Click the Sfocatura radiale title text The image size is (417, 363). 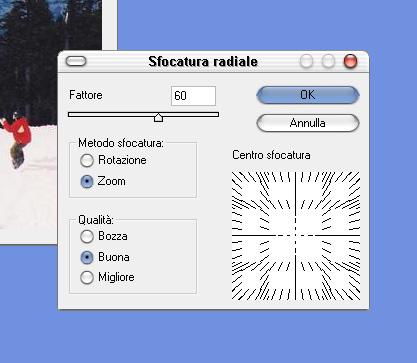tap(203, 61)
